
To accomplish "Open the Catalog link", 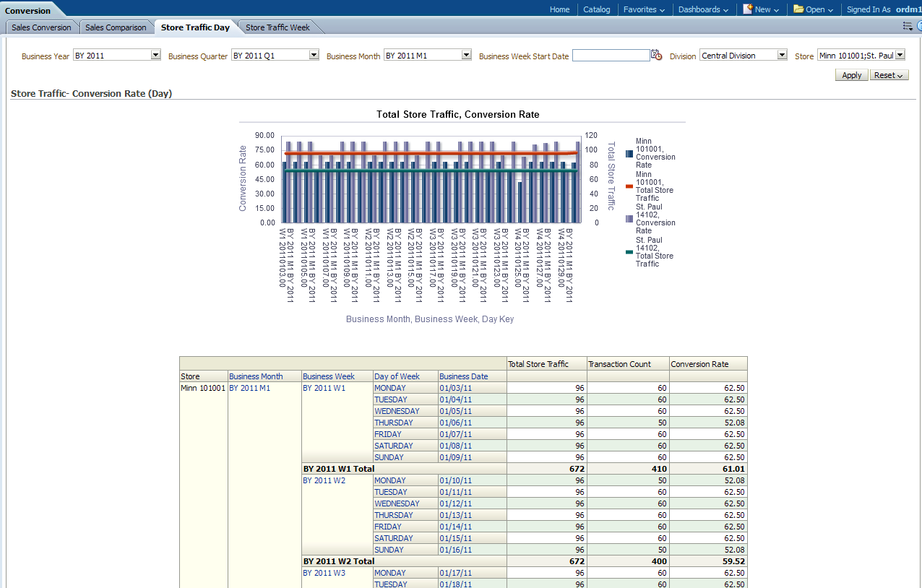I will coord(597,9).
